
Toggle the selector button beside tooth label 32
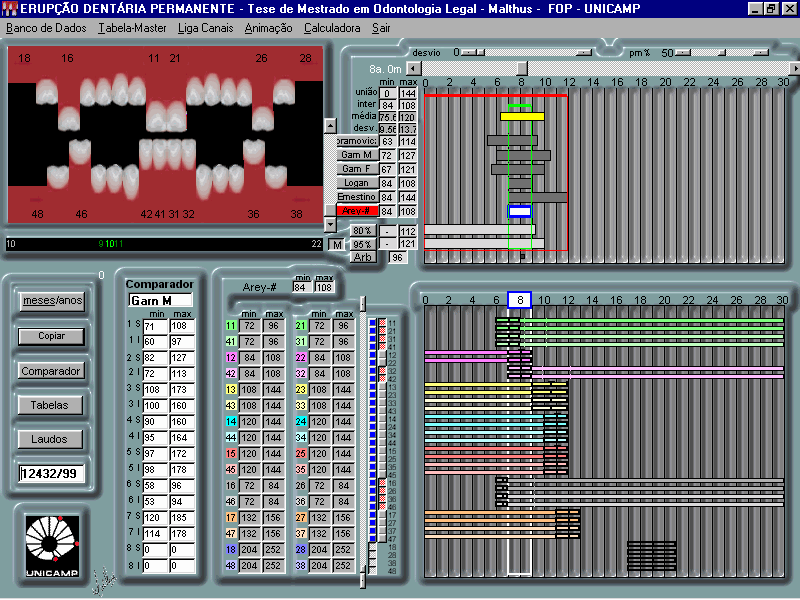pos(382,371)
